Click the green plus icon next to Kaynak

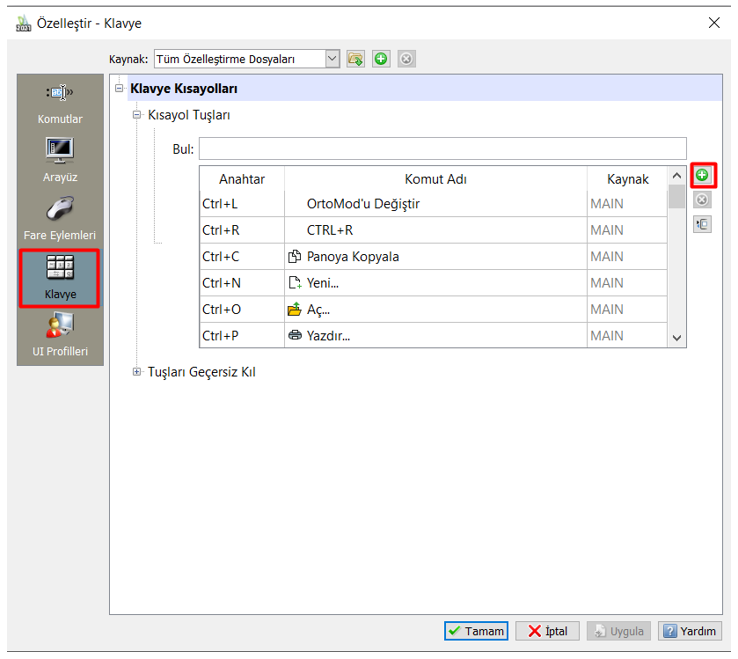tap(381, 59)
